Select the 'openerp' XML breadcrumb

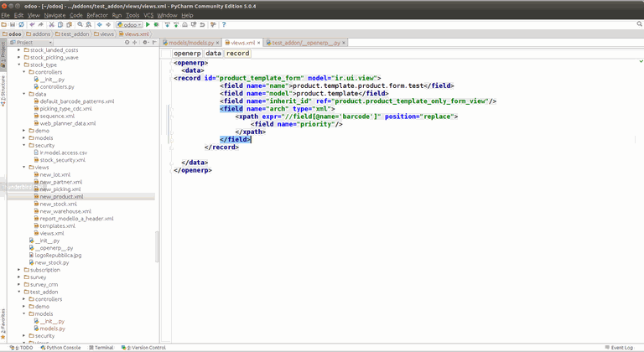tap(187, 54)
